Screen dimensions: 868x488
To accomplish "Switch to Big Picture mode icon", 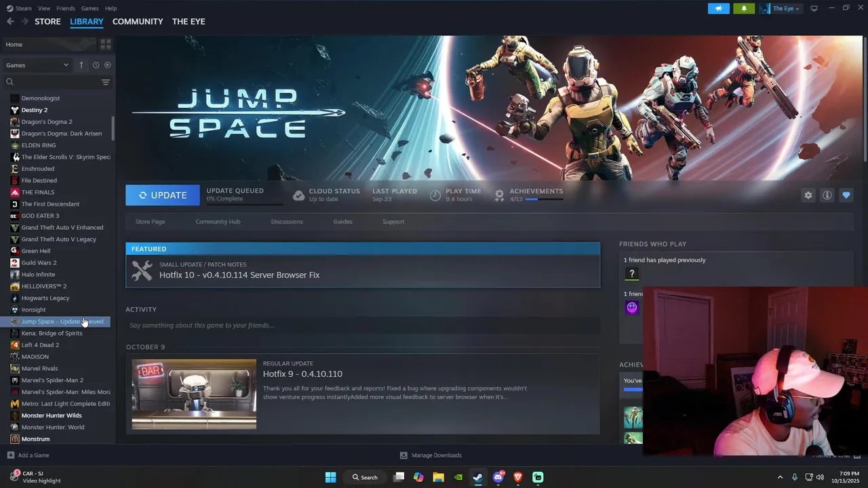I will click(814, 8).
